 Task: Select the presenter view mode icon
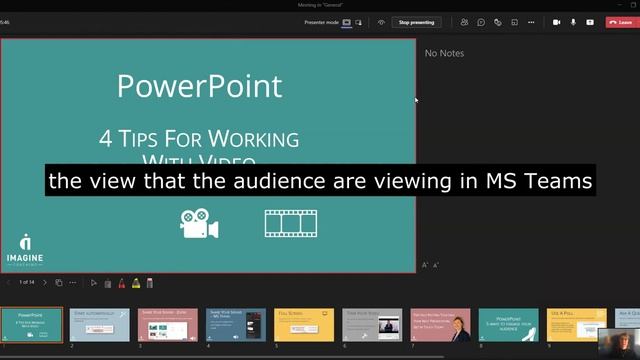[x=346, y=22]
